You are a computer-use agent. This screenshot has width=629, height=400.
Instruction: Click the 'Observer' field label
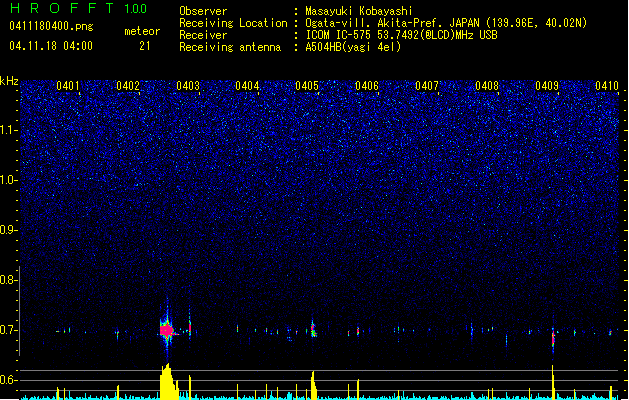203,11
